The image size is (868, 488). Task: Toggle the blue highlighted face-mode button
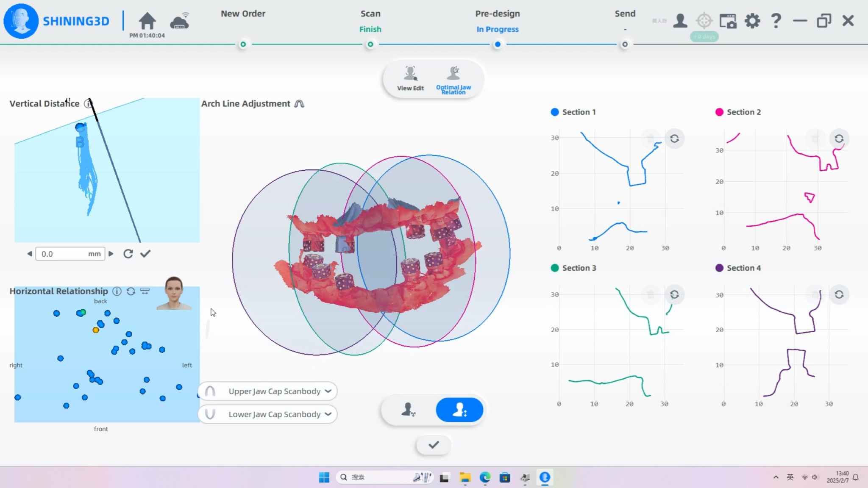459,410
